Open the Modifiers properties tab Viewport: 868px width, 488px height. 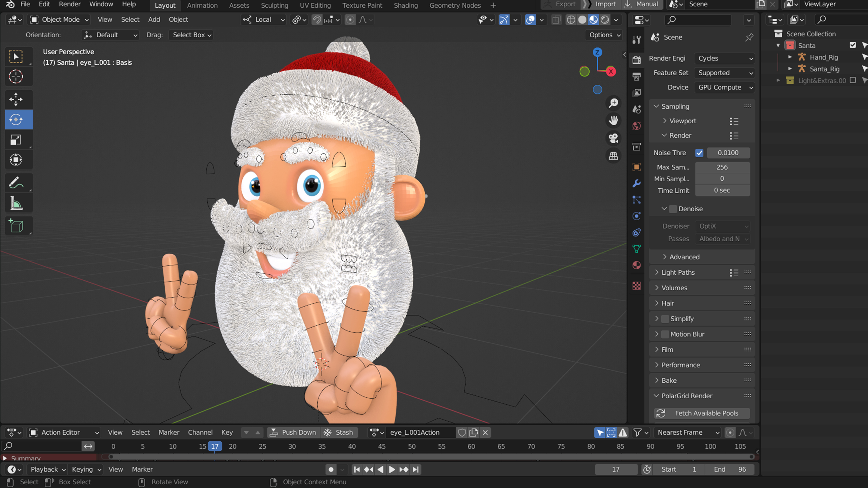[x=636, y=183]
